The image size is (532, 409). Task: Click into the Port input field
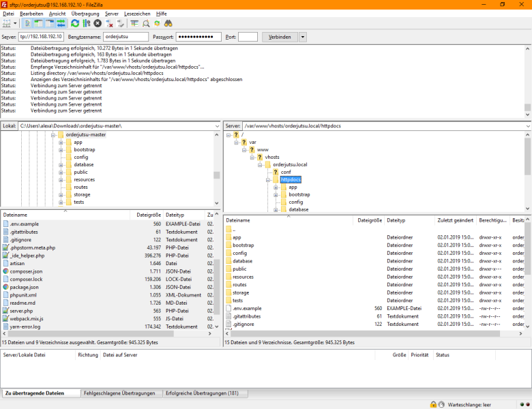pos(248,37)
